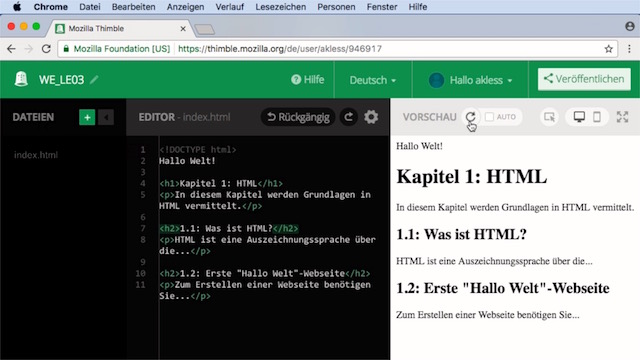Open the Chrome three-dot menu

(629, 49)
